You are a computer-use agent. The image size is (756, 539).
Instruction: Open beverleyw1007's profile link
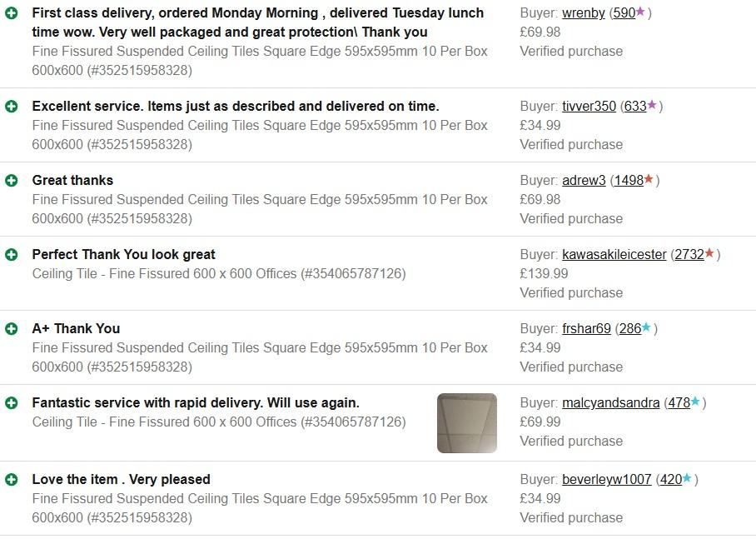click(x=606, y=480)
